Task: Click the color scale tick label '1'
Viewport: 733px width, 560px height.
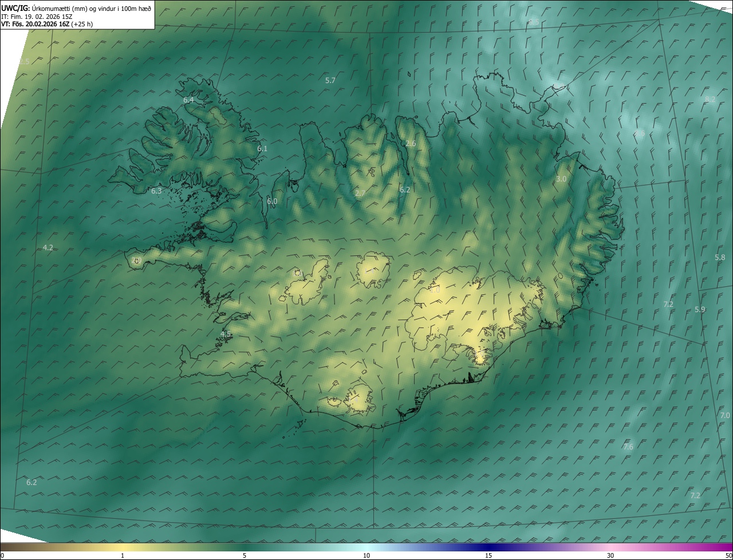Action: (123, 556)
